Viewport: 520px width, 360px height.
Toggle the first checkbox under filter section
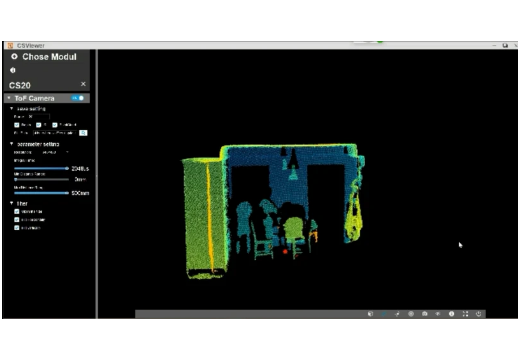[17, 211]
